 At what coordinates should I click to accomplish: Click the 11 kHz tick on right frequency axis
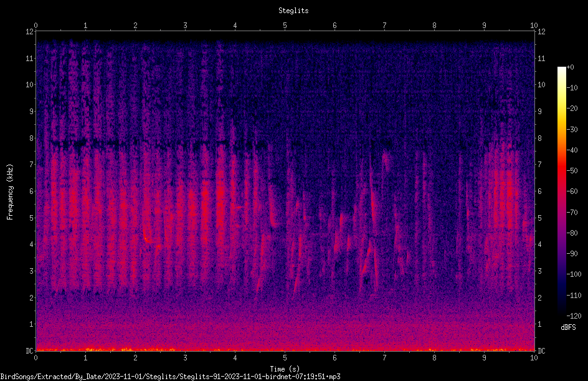coord(541,58)
